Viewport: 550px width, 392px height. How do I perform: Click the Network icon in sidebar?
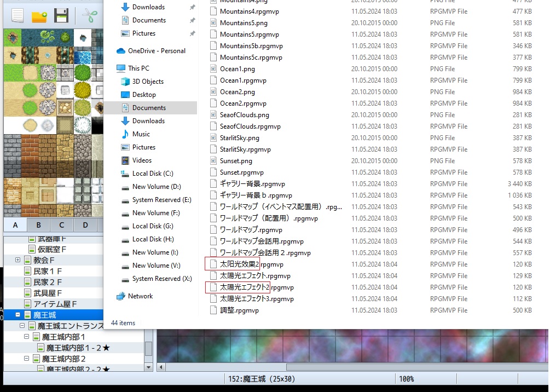coord(140,296)
